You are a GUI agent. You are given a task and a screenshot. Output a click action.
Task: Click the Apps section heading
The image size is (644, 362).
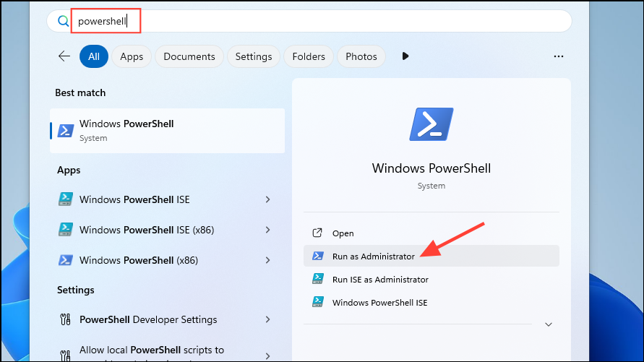coord(69,171)
